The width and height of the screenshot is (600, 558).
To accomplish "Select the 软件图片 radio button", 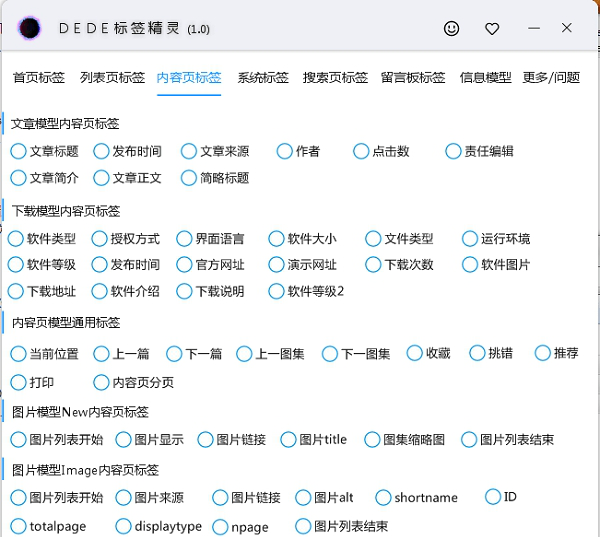I will click(x=470, y=264).
